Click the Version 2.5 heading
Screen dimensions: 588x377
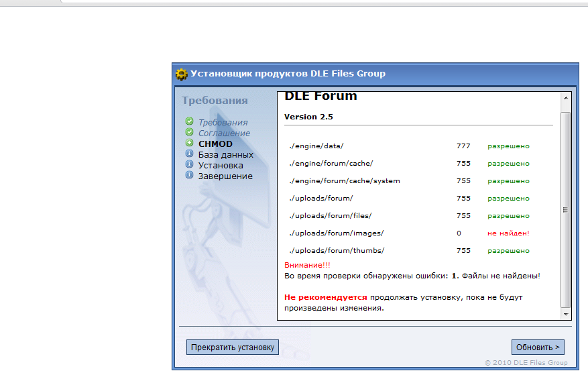[308, 117]
